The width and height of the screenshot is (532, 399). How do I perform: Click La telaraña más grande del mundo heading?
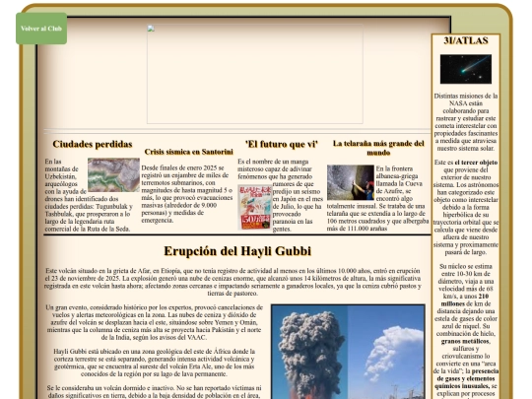point(378,148)
